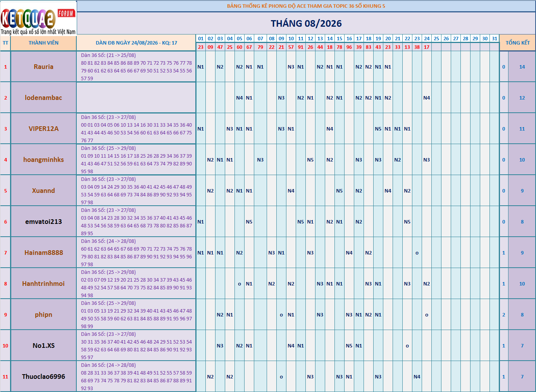Click the Ketqua2 Forum logo

tap(38, 18)
